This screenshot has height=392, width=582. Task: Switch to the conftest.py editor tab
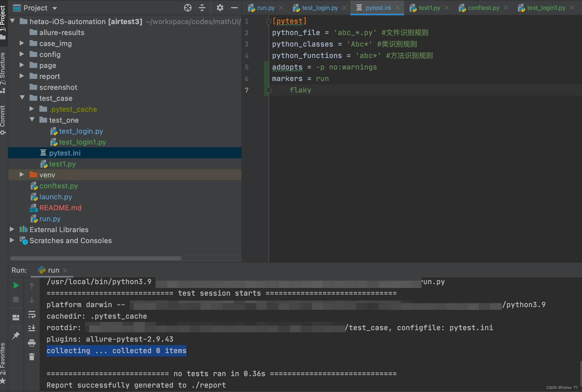click(x=483, y=8)
